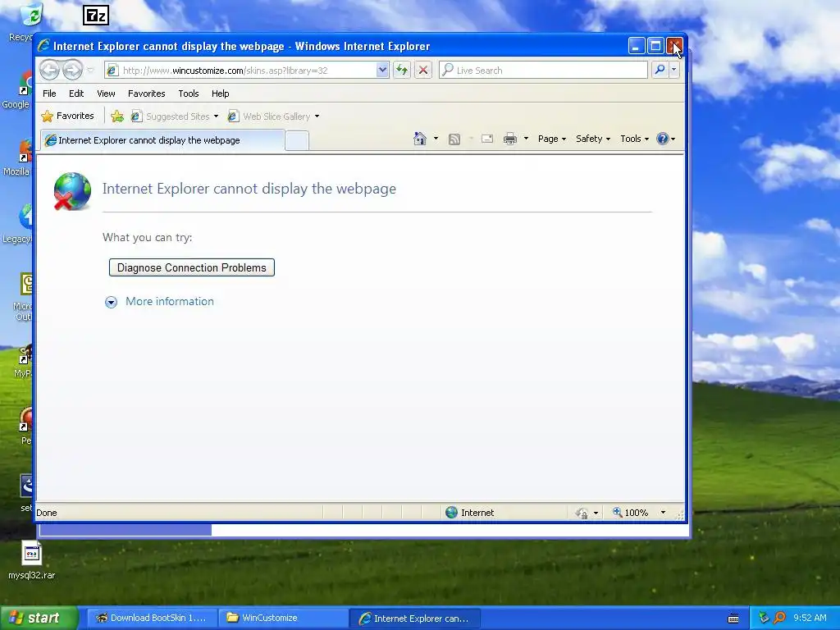Add to Favorites Bar star icon
Screen dimensions: 840x630
[116, 116]
